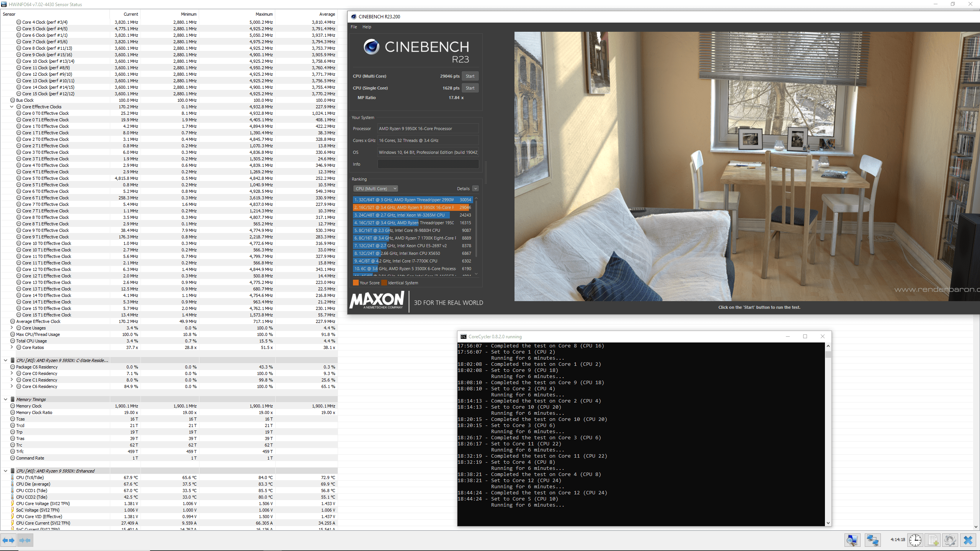Viewport: 980px width, 551px height.
Task: Click the C-State Residency CPU chip icon
Action: point(13,360)
